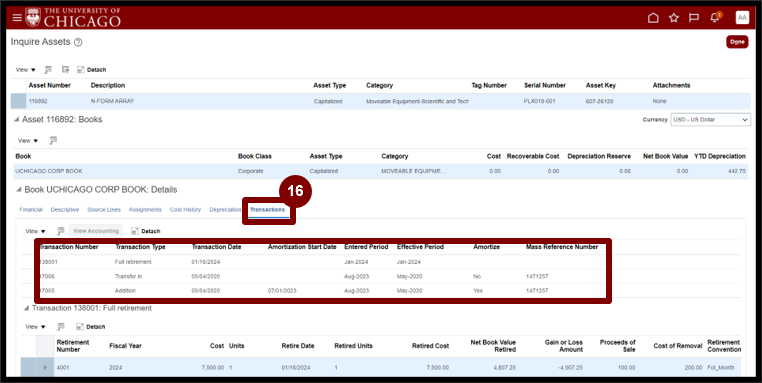
Task: Open the navigator hamburger menu
Action: coord(17,18)
